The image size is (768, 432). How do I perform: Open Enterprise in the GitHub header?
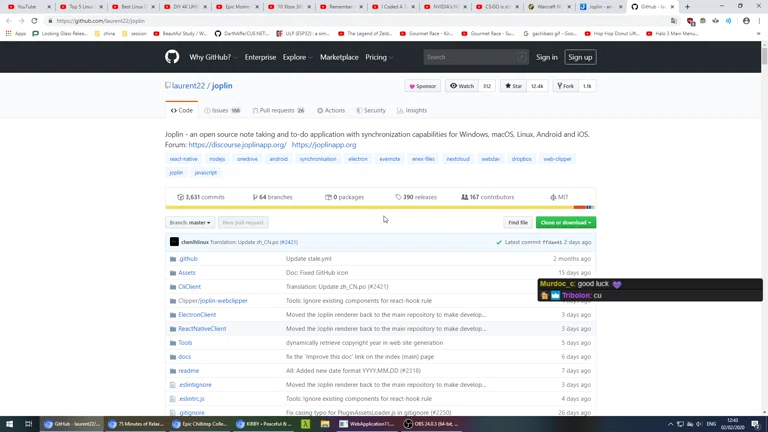tap(260, 57)
